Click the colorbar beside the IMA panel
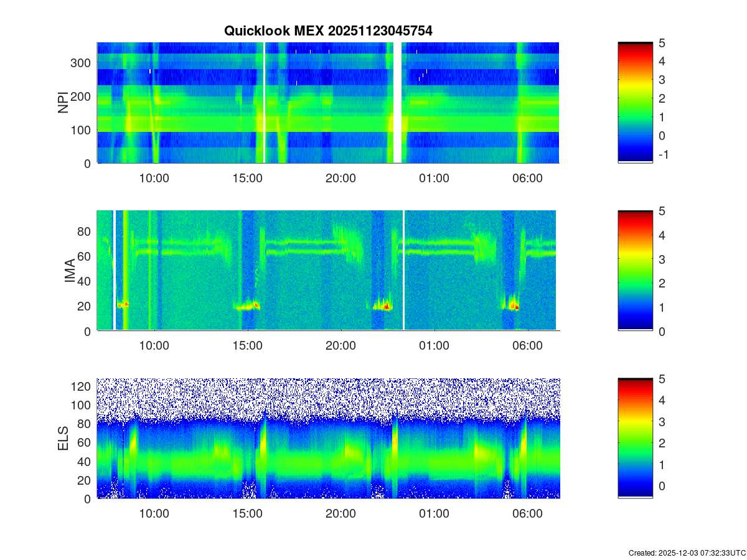747x560 pixels. tap(635, 271)
